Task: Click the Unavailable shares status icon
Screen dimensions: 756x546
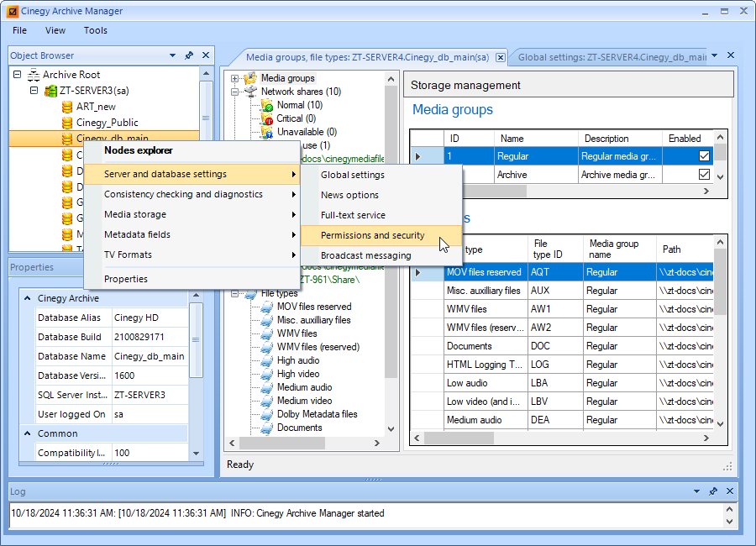Action: pos(266,132)
